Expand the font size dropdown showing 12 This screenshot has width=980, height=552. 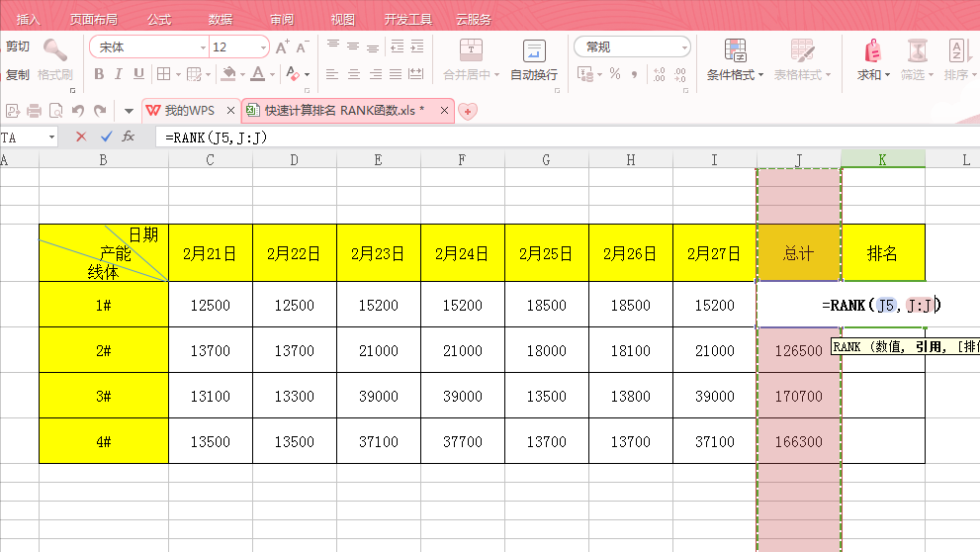tap(263, 47)
